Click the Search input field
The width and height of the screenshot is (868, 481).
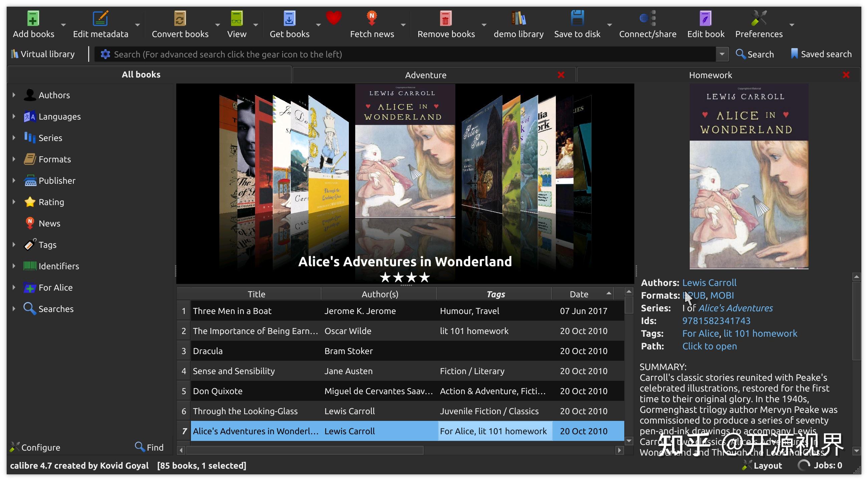(410, 54)
